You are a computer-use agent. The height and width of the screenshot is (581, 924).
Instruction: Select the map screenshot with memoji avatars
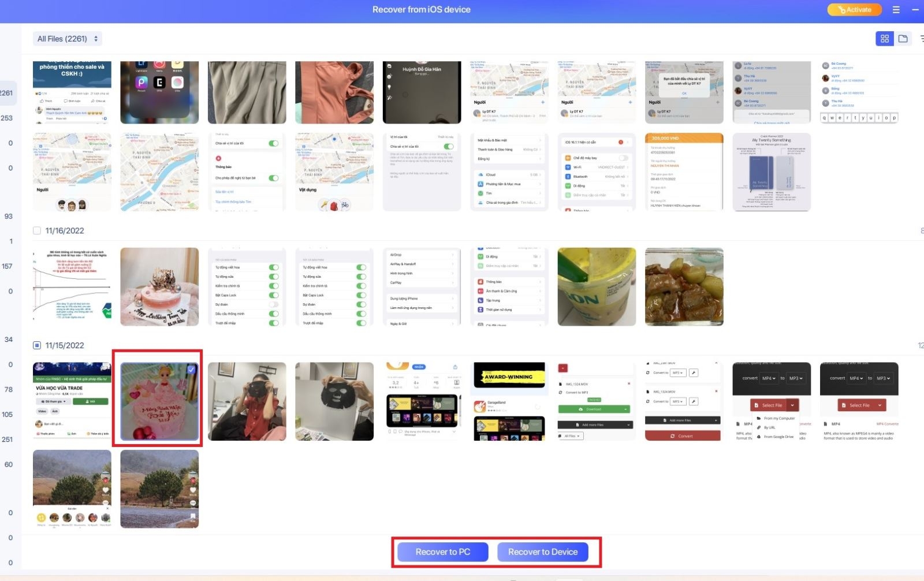[x=72, y=172]
